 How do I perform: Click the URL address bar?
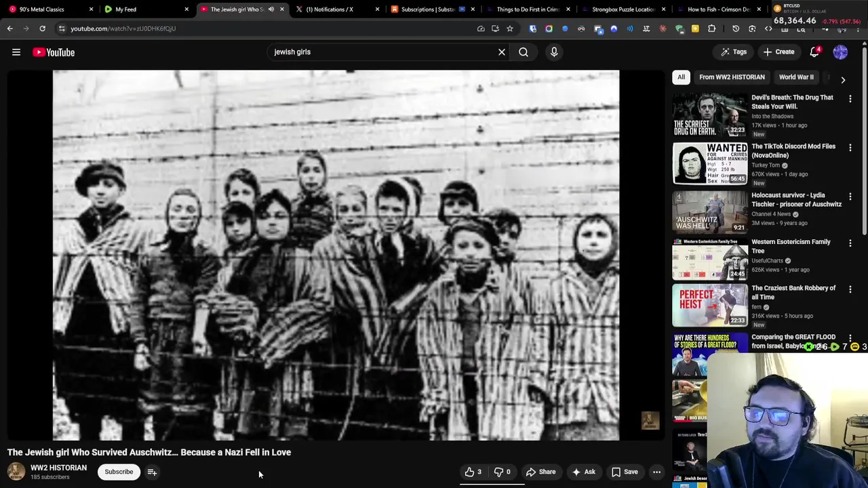click(271, 28)
